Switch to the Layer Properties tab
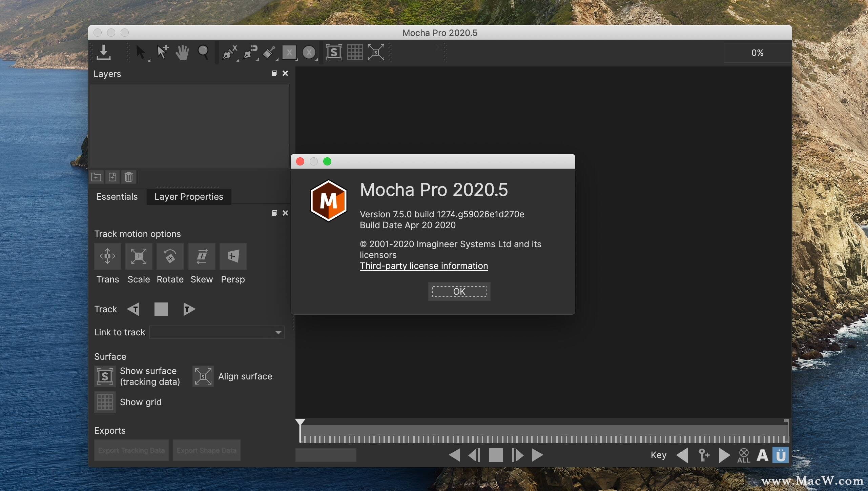This screenshot has width=868, height=491. 189,197
